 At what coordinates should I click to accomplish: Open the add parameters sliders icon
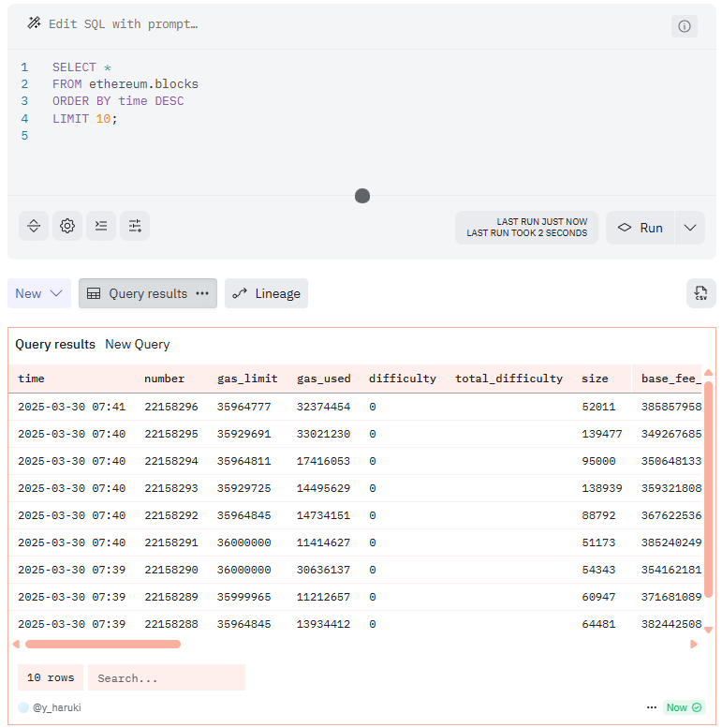(x=135, y=226)
